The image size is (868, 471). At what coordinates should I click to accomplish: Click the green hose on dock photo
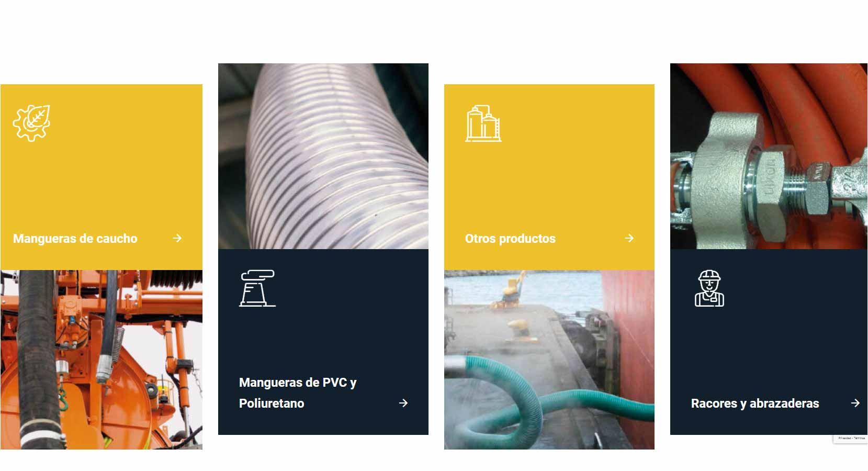[x=549, y=360]
